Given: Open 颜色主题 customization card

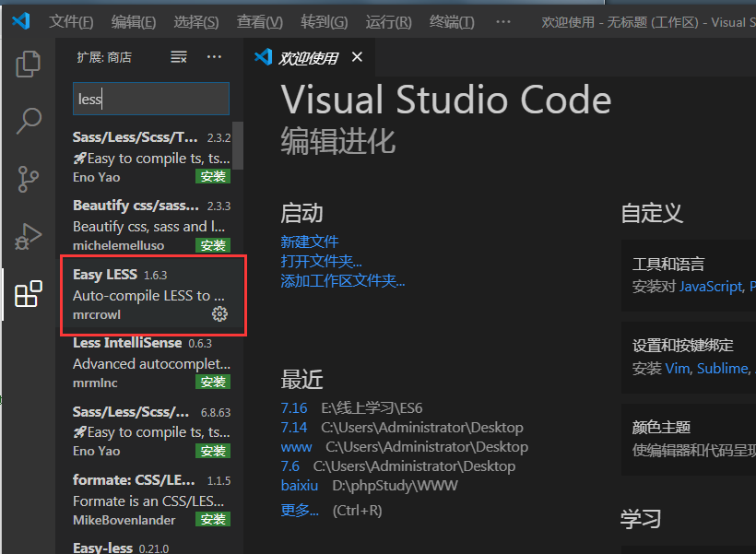Looking at the screenshot, I should [689, 439].
